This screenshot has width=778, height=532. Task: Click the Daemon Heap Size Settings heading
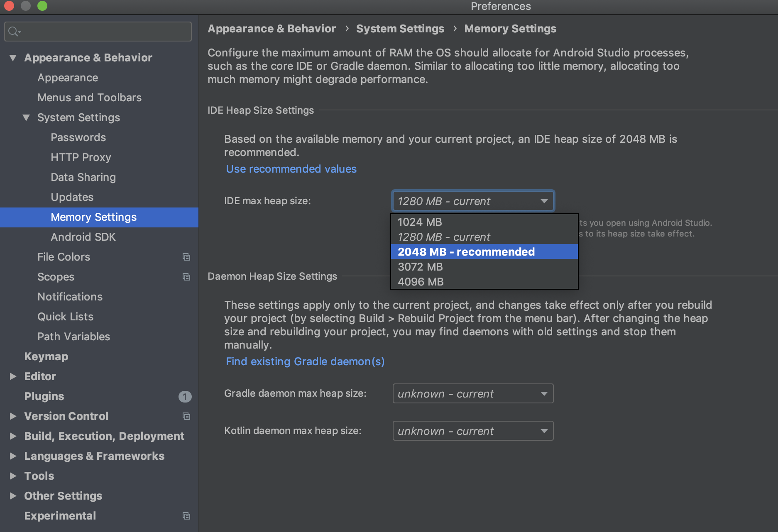pyautogui.click(x=272, y=276)
